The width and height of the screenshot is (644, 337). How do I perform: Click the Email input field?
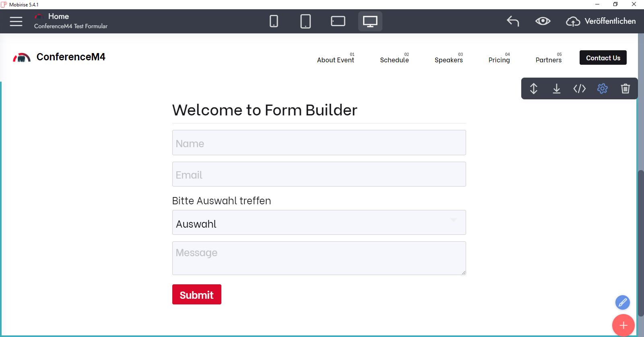pos(319,175)
